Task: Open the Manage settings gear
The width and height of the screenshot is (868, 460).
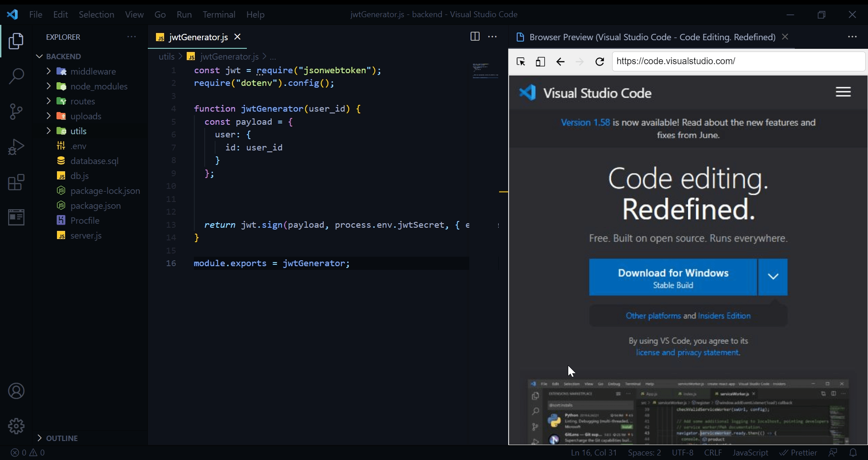Action: coord(16,426)
